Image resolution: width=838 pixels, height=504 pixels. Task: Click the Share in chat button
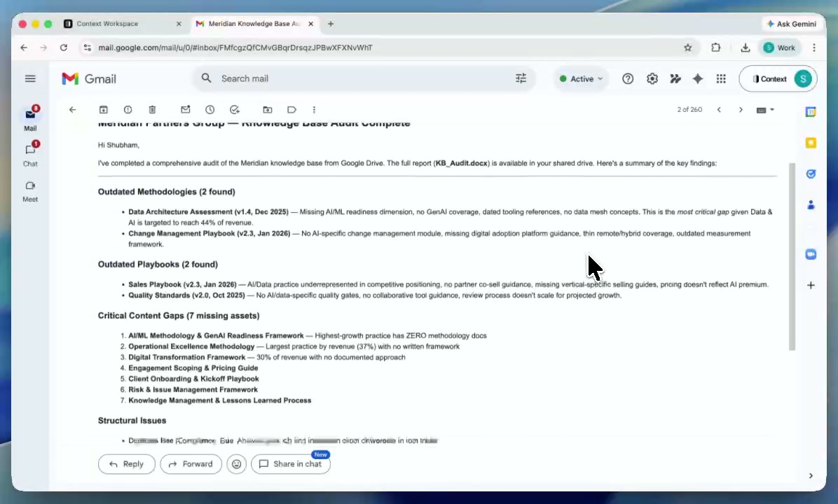(291, 464)
